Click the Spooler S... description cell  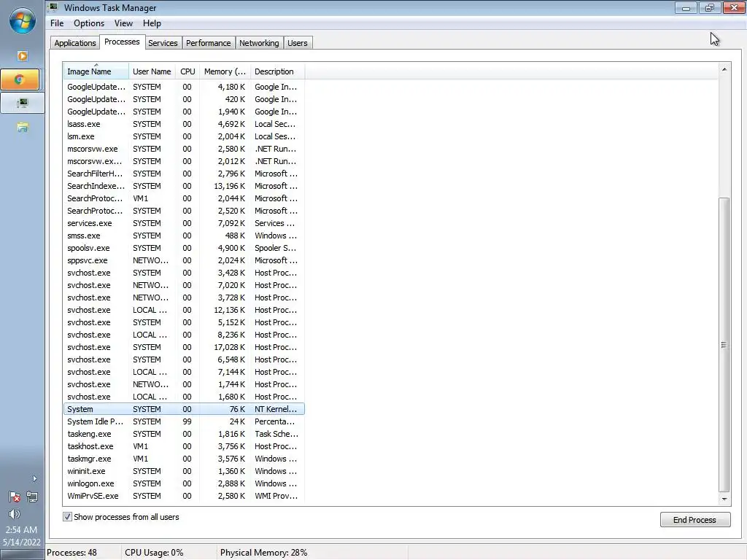(275, 248)
